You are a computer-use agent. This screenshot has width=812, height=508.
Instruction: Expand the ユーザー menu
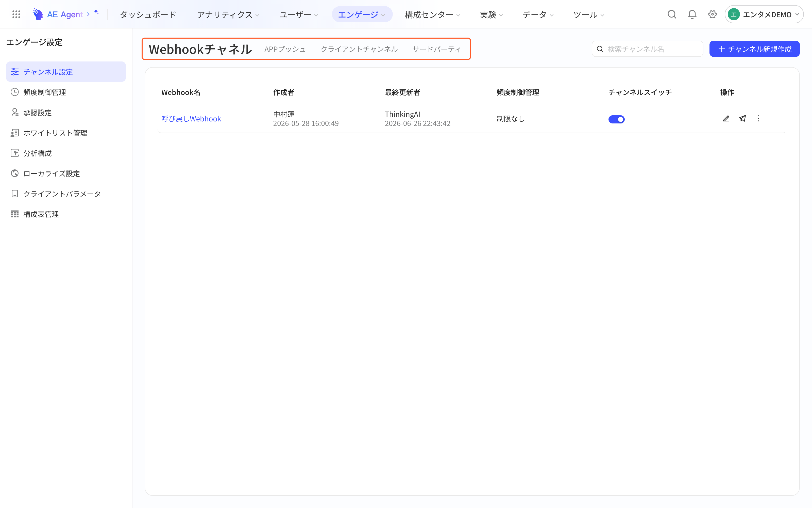coord(299,14)
